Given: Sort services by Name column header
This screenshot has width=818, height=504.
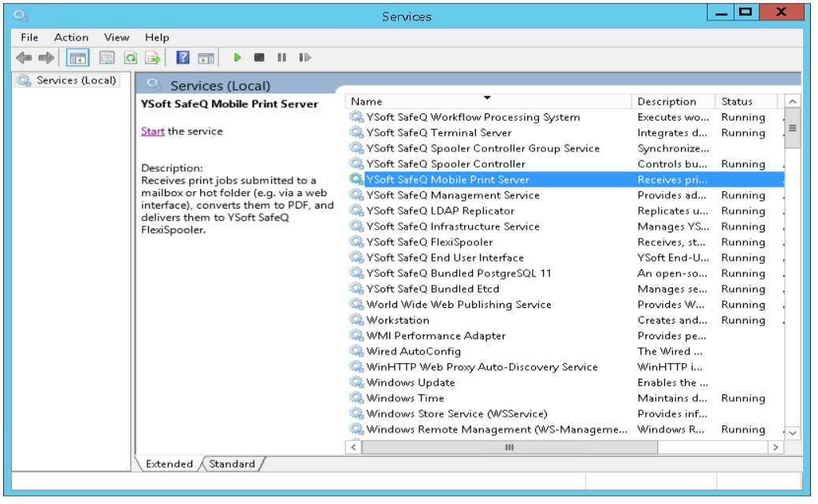Looking at the screenshot, I should (x=487, y=102).
